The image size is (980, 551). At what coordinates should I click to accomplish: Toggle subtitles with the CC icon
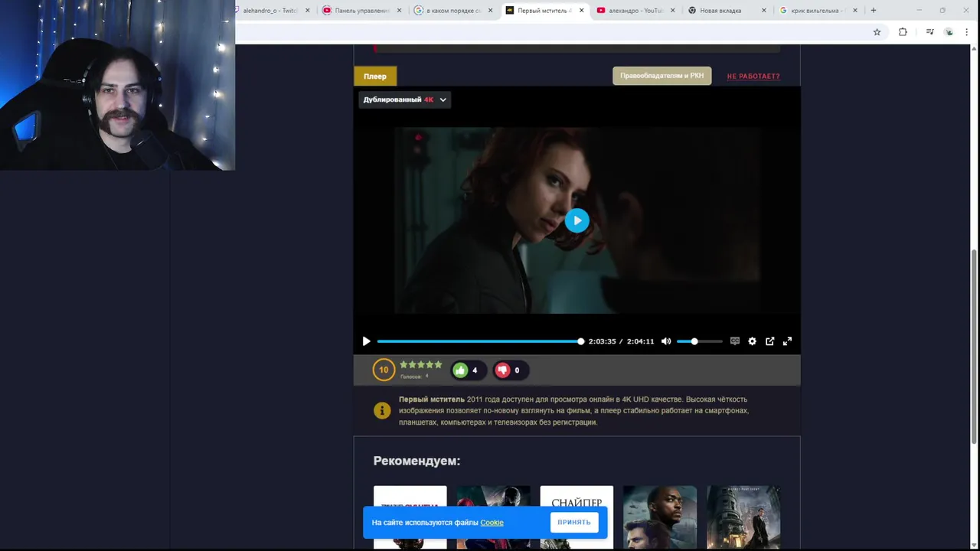point(735,341)
